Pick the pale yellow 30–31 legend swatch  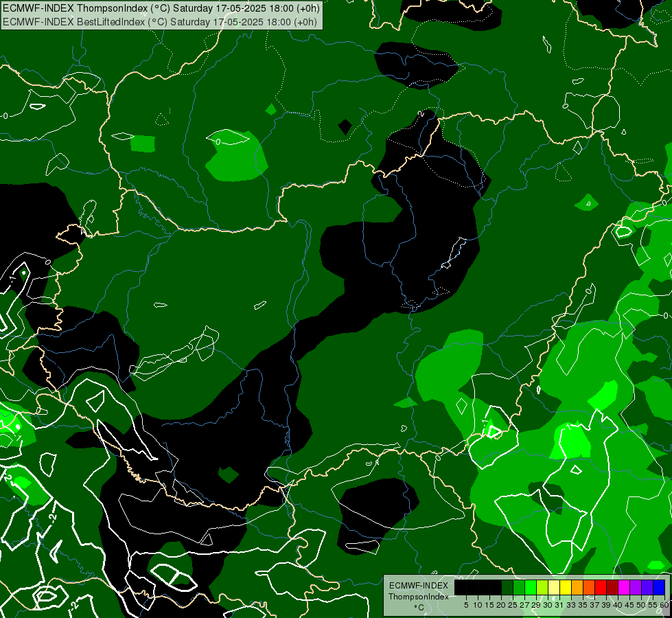pyautogui.click(x=554, y=587)
